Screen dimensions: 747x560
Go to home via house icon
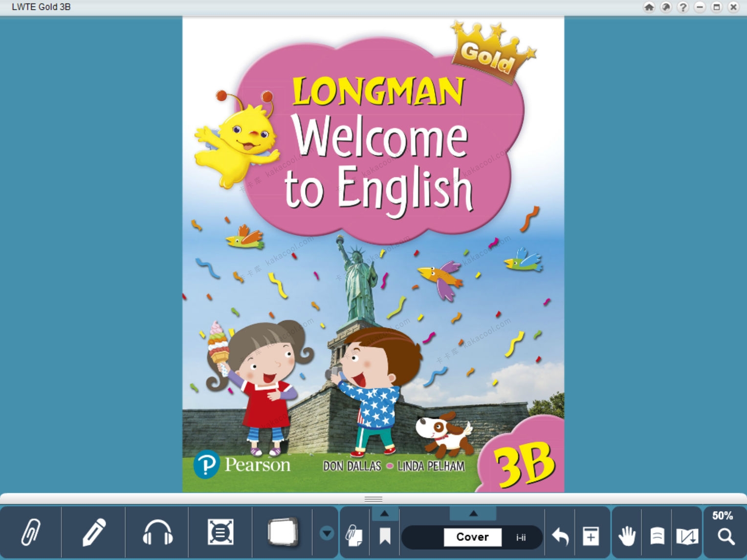pyautogui.click(x=649, y=7)
